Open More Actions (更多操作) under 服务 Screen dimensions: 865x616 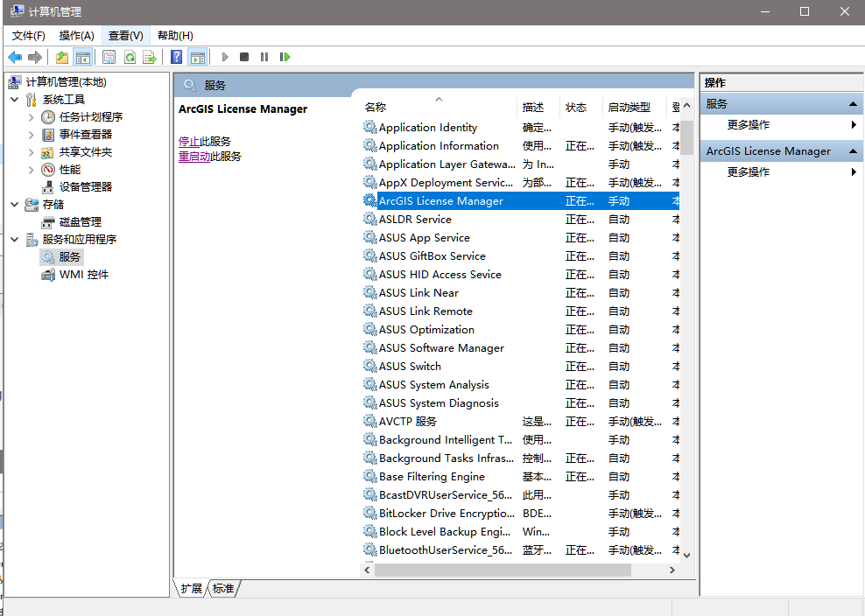click(x=748, y=125)
